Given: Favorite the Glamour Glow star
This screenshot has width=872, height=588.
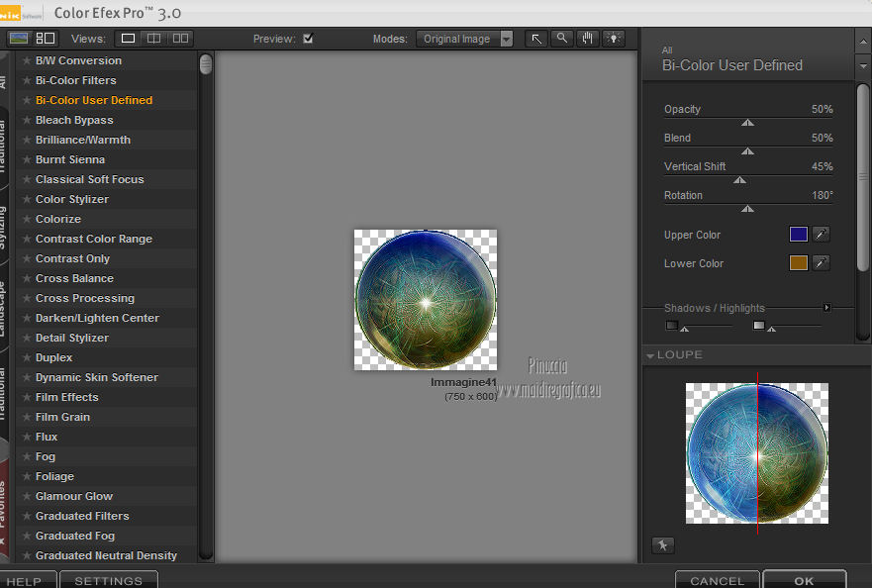Looking at the screenshot, I should coord(26,496).
